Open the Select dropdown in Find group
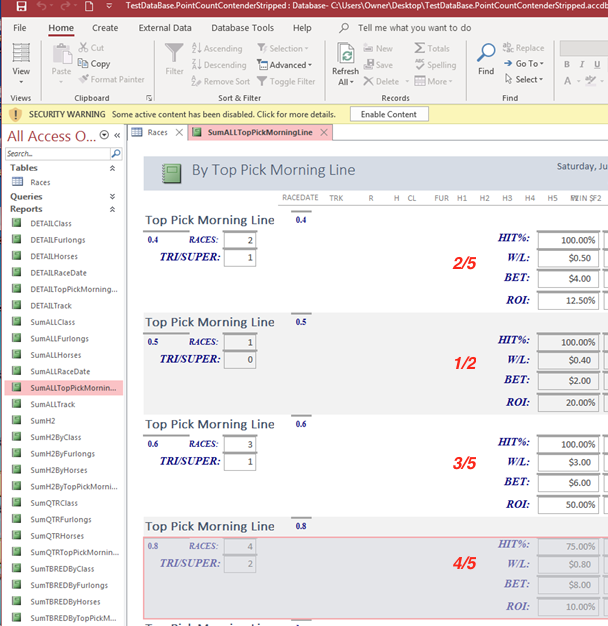The width and height of the screenshot is (608, 626). coord(523,79)
